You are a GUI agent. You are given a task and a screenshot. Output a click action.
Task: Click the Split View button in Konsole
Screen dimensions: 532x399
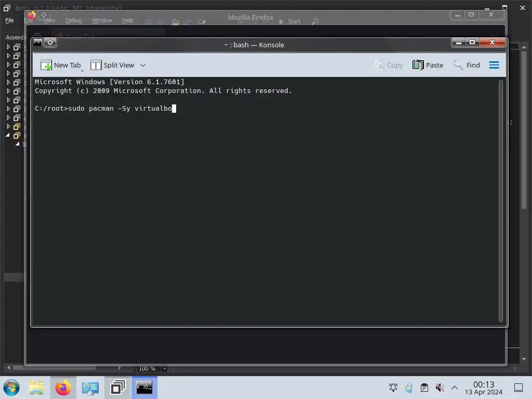coord(112,65)
